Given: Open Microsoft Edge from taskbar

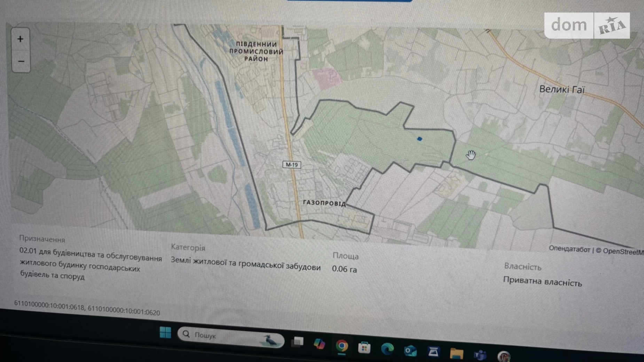Looking at the screenshot, I should click(387, 349).
